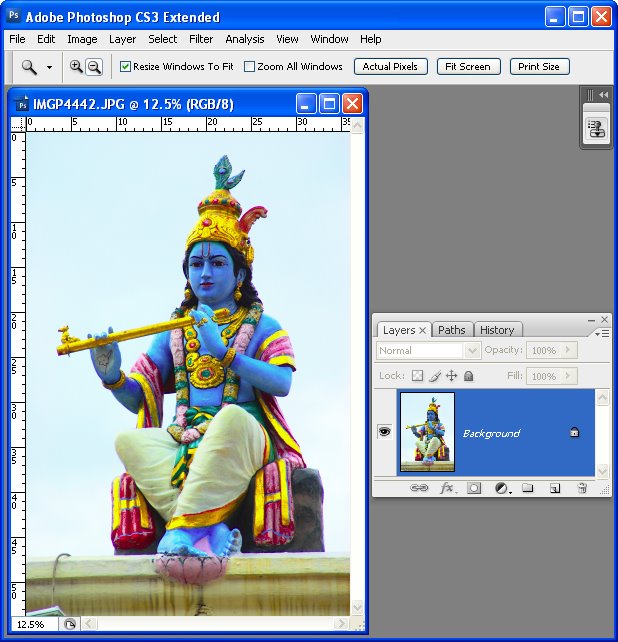Open the Analysis menu
The width and height of the screenshot is (618, 642).
[244, 39]
